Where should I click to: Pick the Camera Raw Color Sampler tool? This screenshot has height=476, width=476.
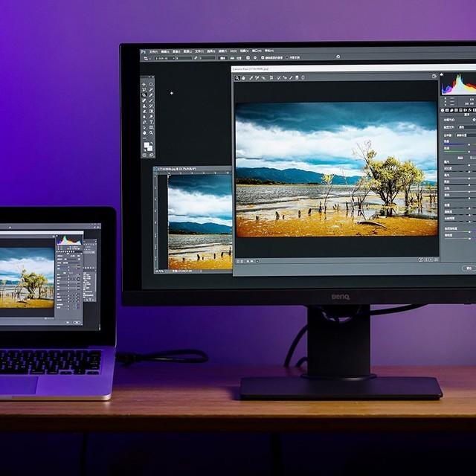tap(257, 78)
